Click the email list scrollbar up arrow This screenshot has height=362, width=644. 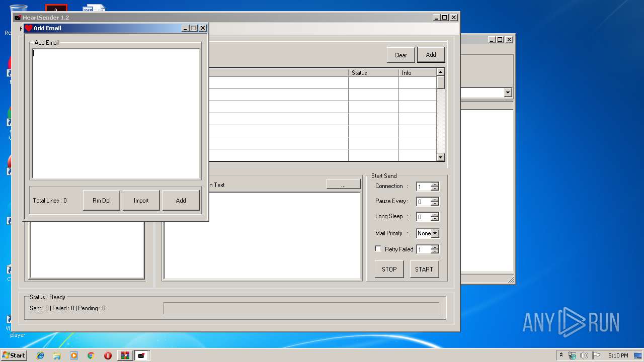tap(441, 72)
